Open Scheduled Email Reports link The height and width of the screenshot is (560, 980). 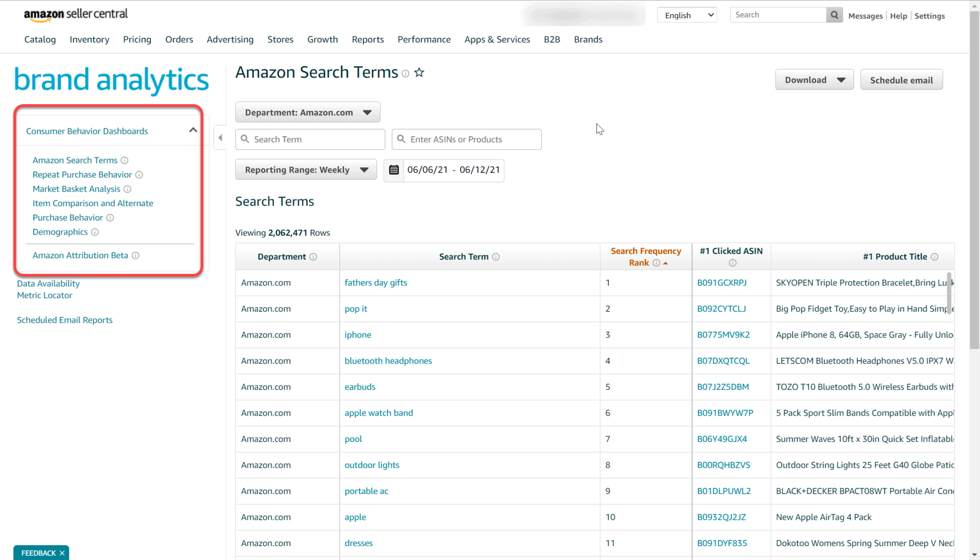pos(65,320)
